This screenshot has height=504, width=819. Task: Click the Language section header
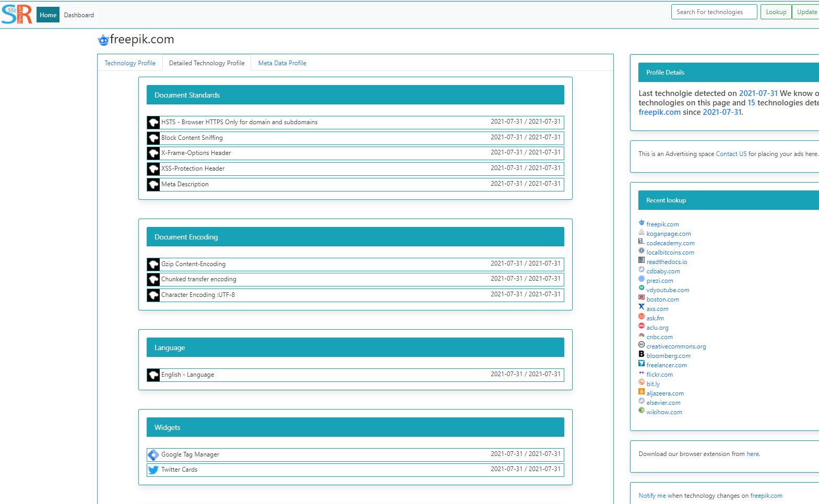point(355,347)
